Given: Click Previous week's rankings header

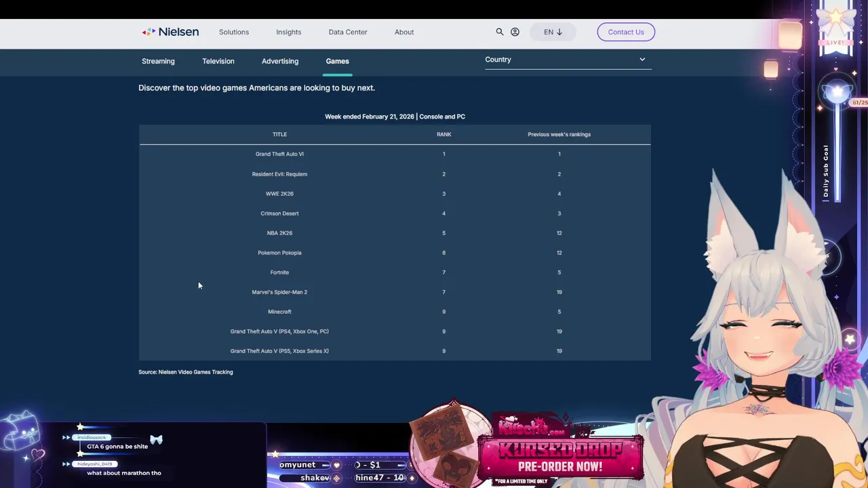Looking at the screenshot, I should (559, 134).
